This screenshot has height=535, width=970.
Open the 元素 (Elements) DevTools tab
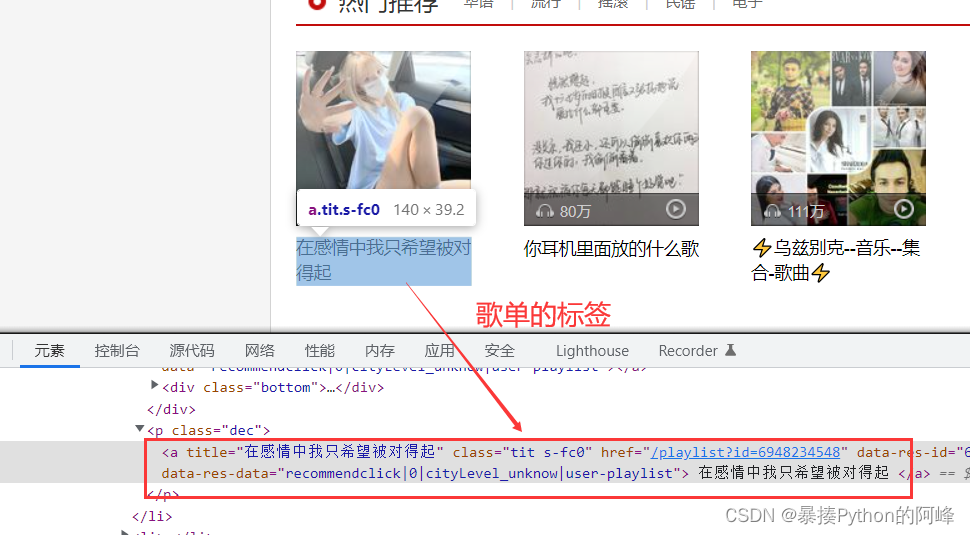pyautogui.click(x=49, y=351)
